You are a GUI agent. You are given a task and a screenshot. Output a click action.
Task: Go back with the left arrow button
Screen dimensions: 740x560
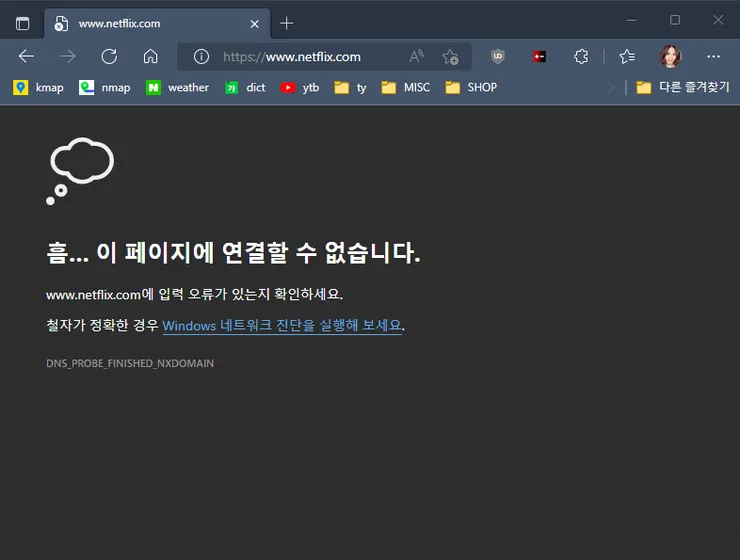(26, 57)
